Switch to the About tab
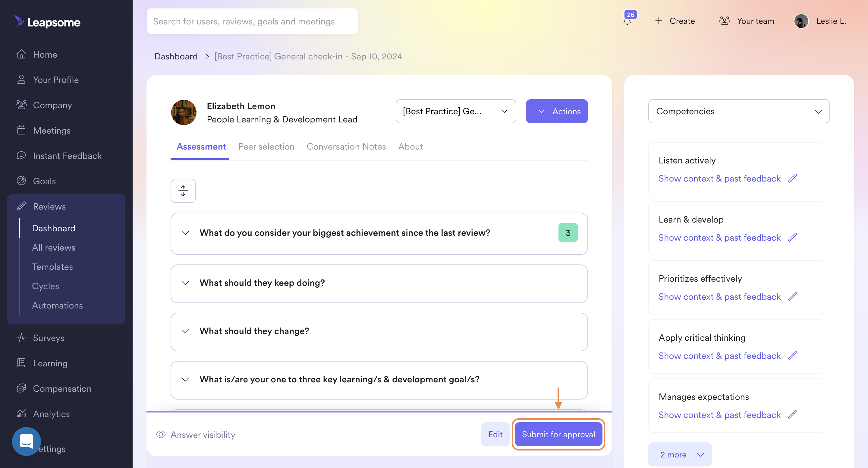The height and width of the screenshot is (468, 868). click(410, 147)
